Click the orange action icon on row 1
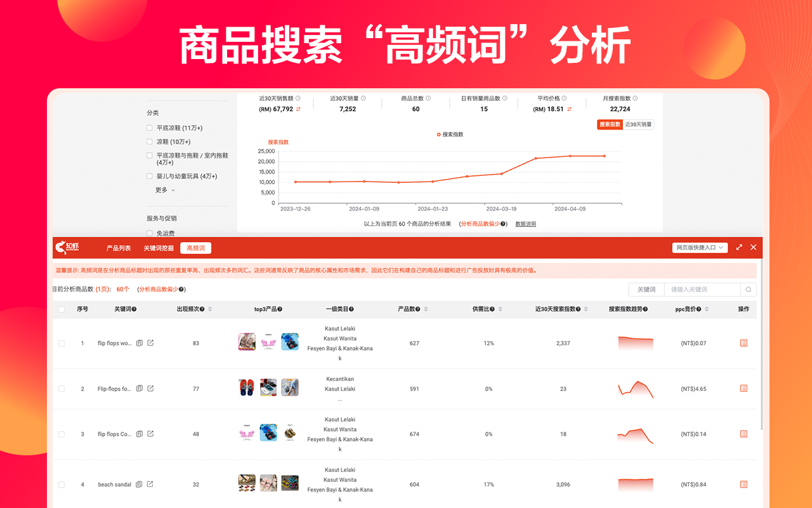 tap(743, 343)
